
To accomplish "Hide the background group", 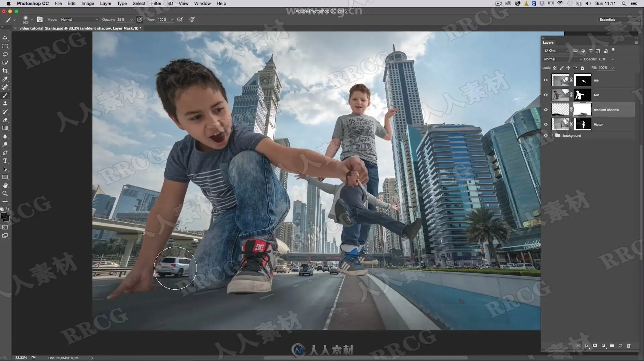I will 546,136.
